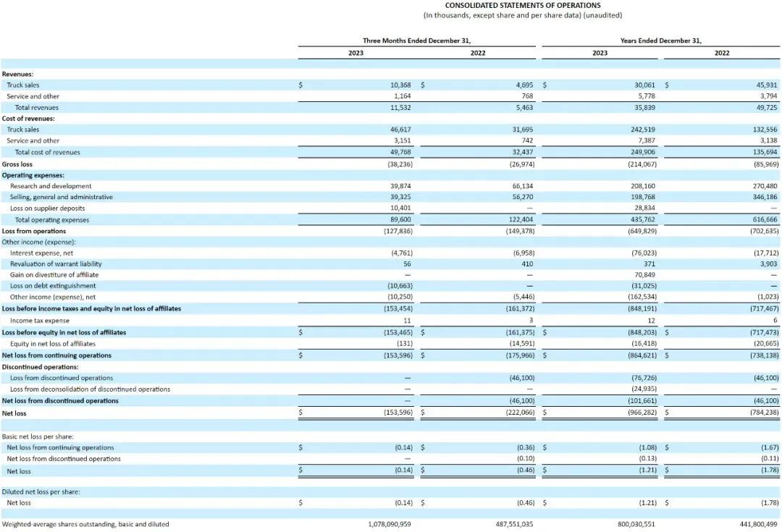This screenshot has height=532, width=782.
Task: Click the 'Total cost of revenues' label
Action: [x=47, y=152]
